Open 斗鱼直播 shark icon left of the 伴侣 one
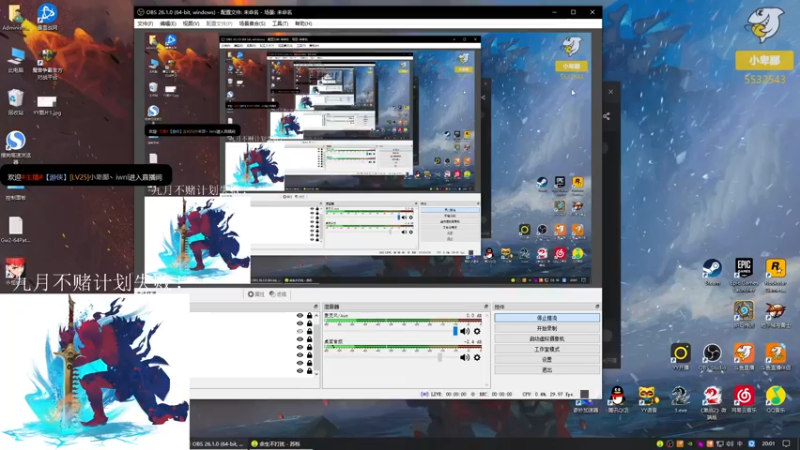800x450 pixels. pyautogui.click(x=744, y=356)
